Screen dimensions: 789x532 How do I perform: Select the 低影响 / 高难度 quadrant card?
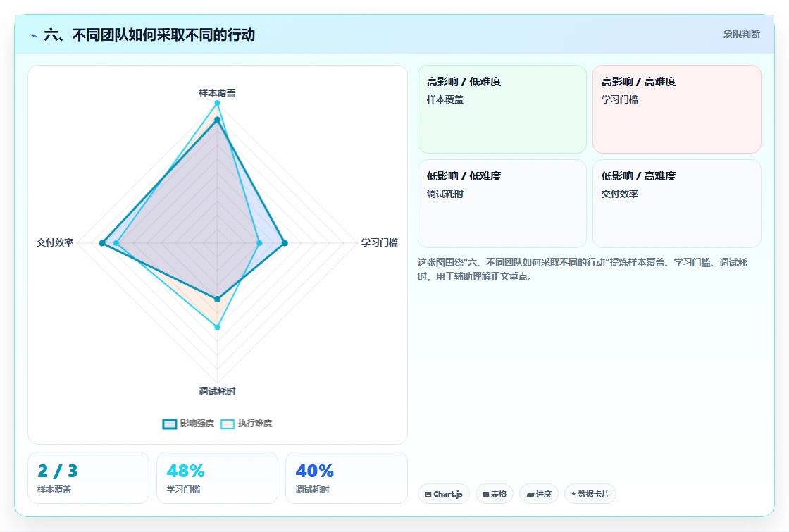pos(677,204)
